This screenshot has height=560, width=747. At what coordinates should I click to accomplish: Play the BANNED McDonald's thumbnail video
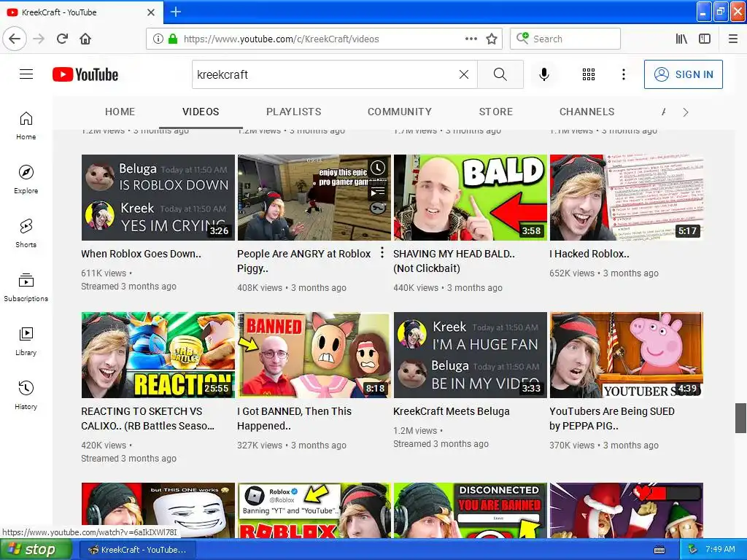point(314,355)
